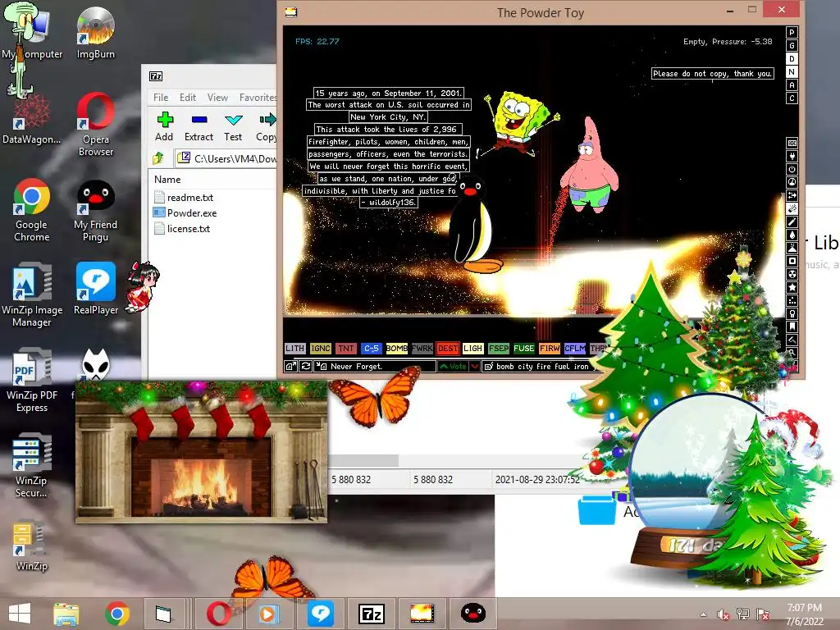Click the 7z taskbar button
The height and width of the screenshot is (630, 840).
(x=372, y=614)
